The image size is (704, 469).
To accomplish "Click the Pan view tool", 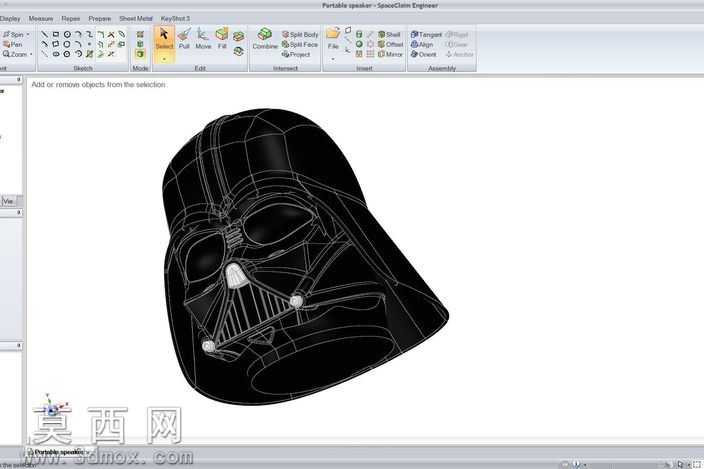I will pyautogui.click(x=13, y=44).
